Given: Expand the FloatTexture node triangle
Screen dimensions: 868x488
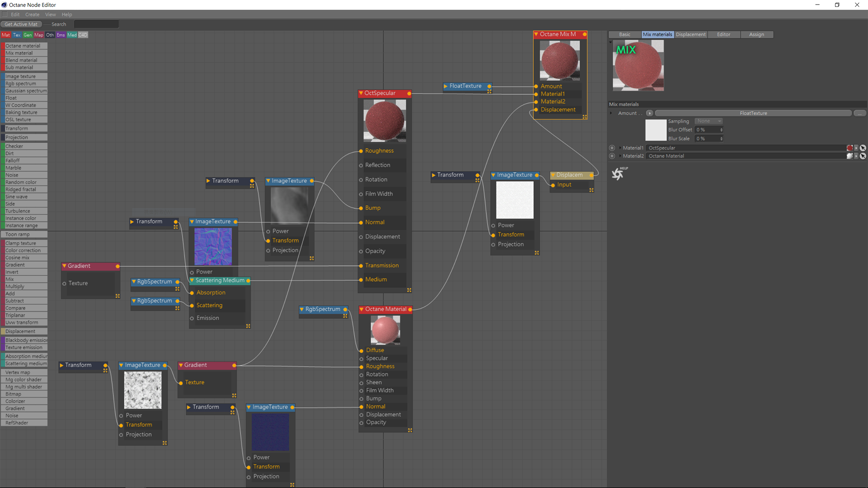Looking at the screenshot, I should click(x=446, y=86).
